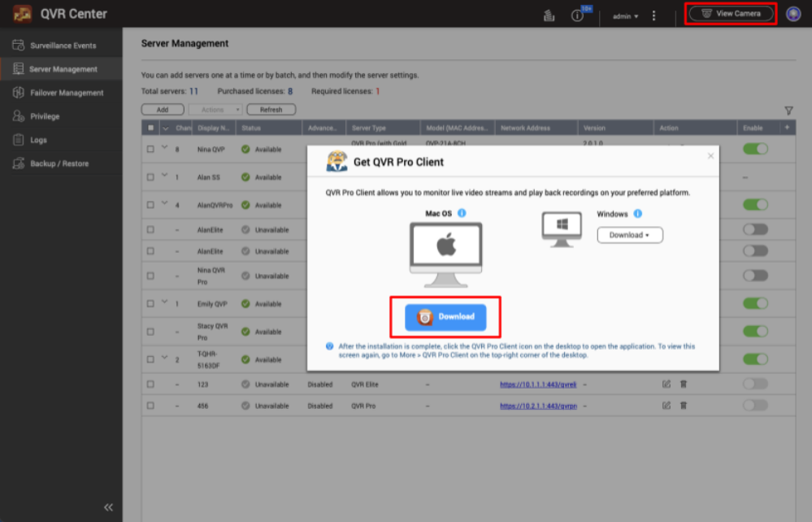Enable the Nina QVR Pro server toggle
Image resolution: width=812 pixels, height=522 pixels.
755,276
